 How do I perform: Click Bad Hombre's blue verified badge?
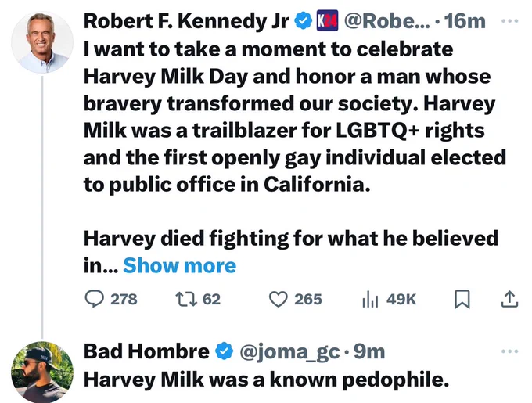tap(225, 351)
